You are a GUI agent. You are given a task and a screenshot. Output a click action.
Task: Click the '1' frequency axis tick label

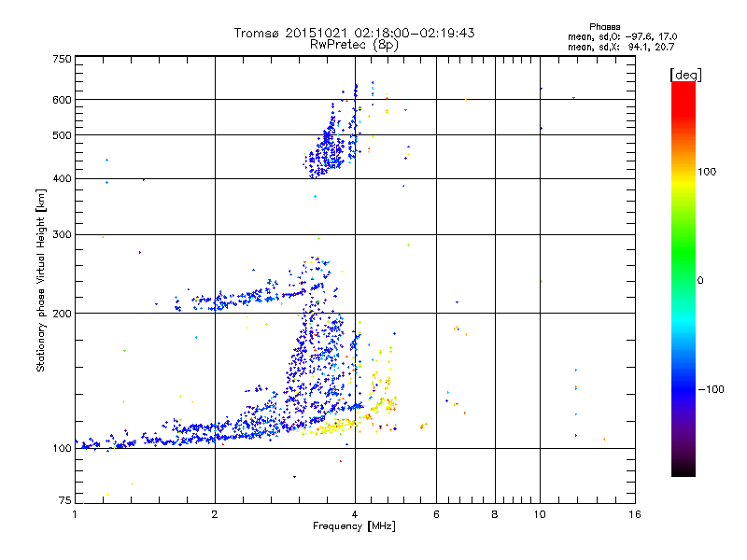[75, 514]
